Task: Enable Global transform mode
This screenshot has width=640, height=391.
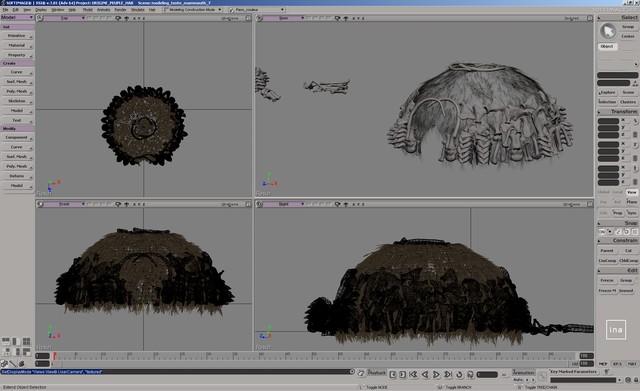Action: tap(604, 192)
